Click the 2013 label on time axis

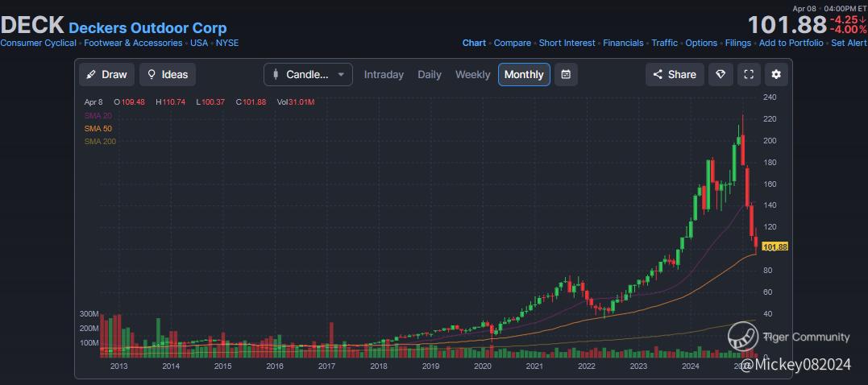(119, 366)
